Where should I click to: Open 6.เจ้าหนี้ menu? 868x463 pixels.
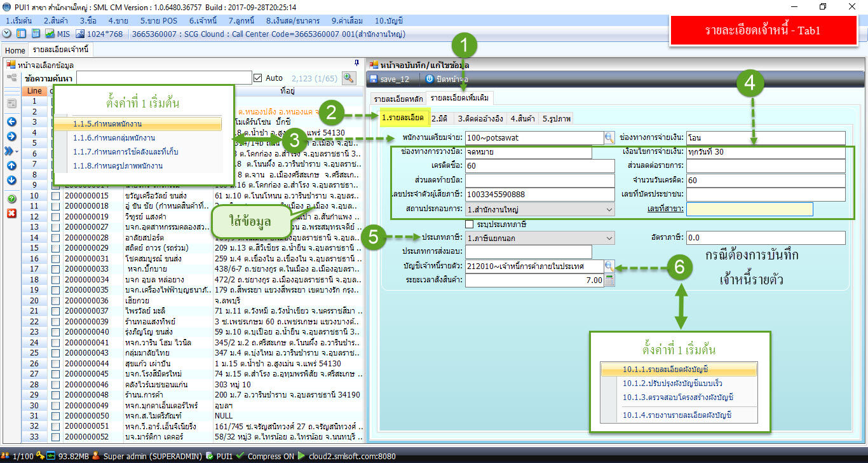pos(202,20)
